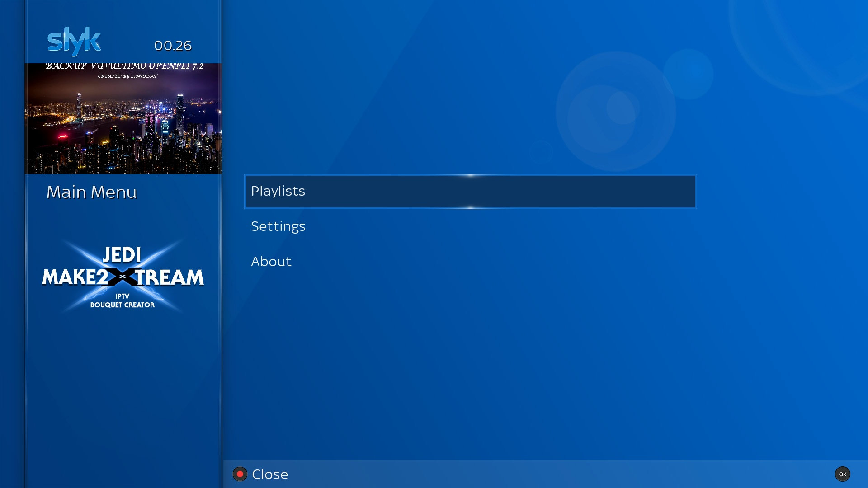Click the Close label text
This screenshot has width=868, height=488.
[270, 474]
